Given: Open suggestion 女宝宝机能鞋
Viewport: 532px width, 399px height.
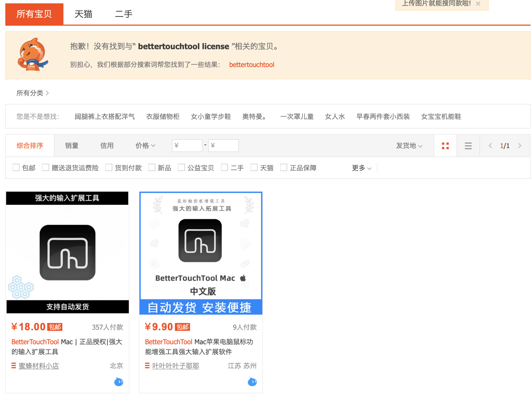Looking at the screenshot, I should pos(441,117).
